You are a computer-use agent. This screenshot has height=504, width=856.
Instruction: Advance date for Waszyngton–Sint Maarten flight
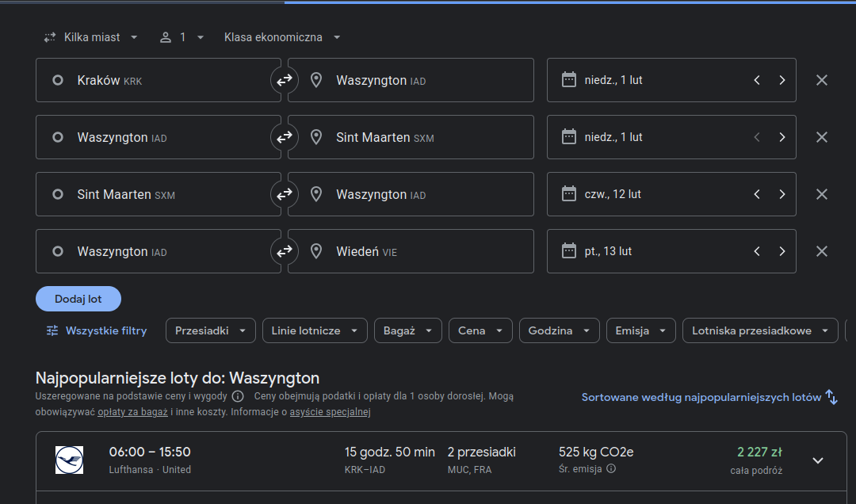tap(781, 137)
